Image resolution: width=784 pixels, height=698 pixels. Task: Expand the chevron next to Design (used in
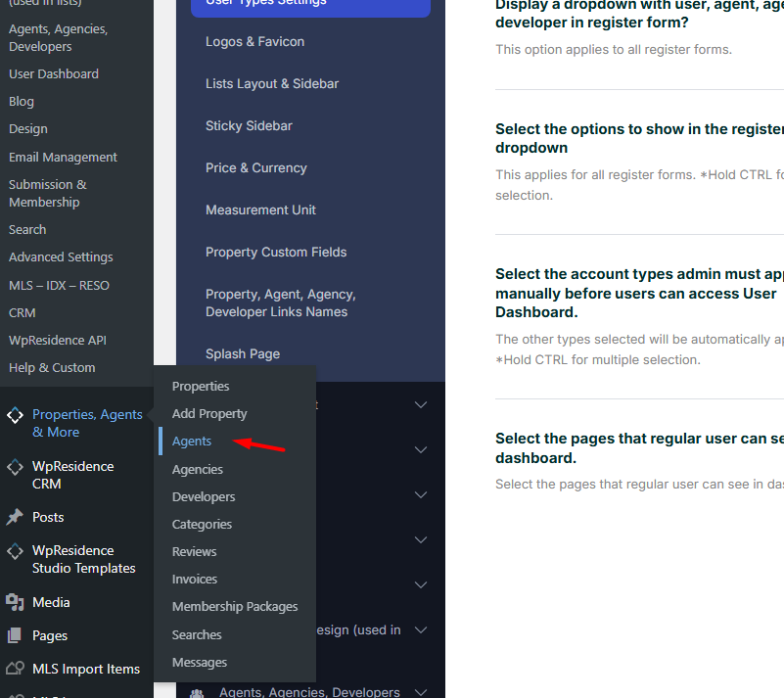pyautogui.click(x=421, y=630)
